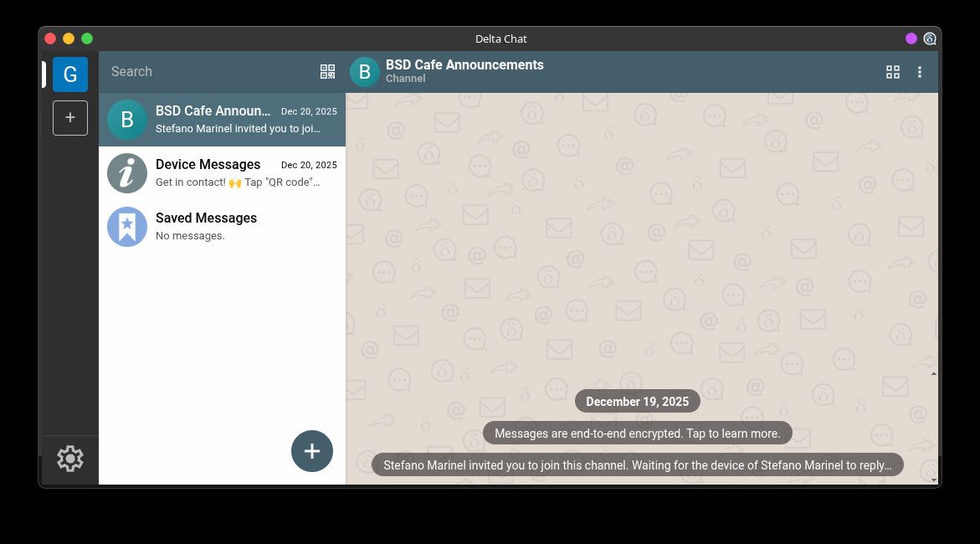Click the Delta Chat logo in title bar
This screenshot has width=980, height=544.
pos(930,38)
